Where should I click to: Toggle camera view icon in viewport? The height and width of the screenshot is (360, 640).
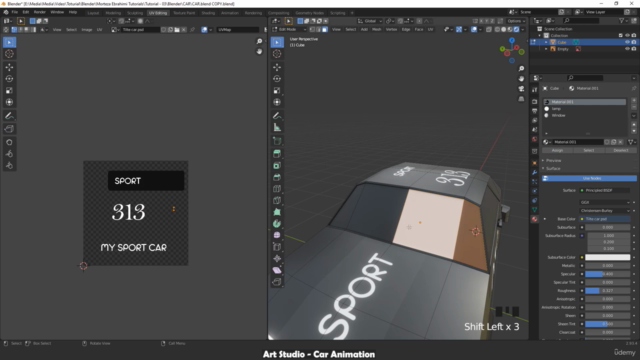point(521,89)
